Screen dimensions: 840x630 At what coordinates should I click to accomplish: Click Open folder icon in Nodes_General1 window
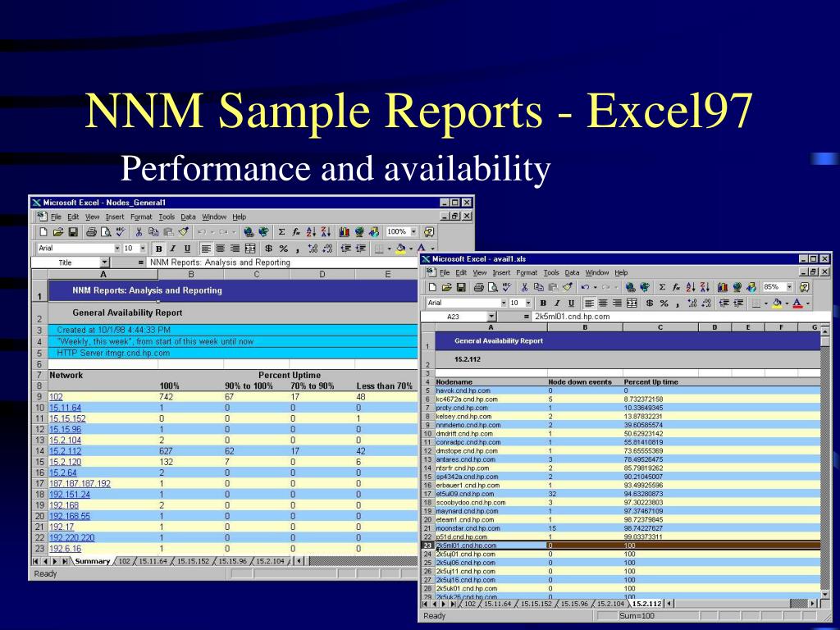58,232
